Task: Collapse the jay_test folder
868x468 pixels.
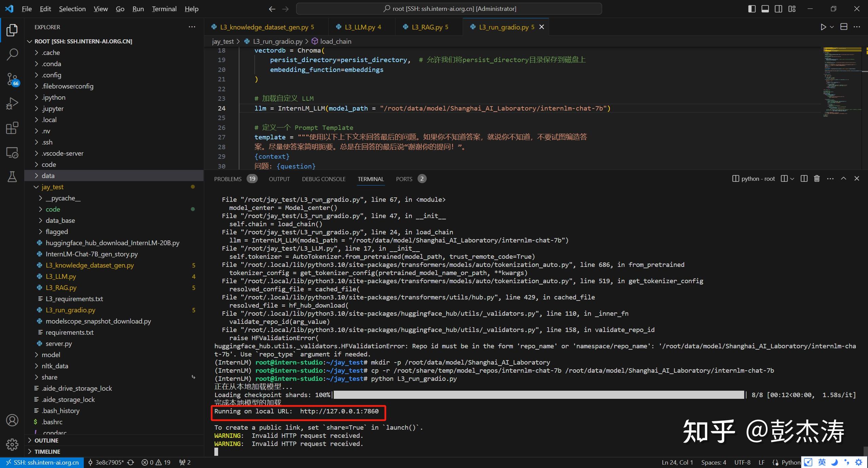Action: pyautogui.click(x=53, y=187)
